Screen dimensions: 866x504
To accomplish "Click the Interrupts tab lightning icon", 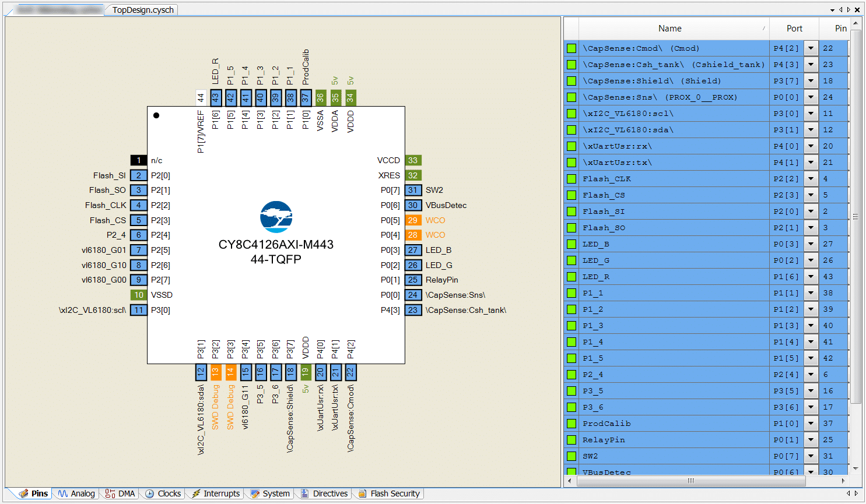I will (196, 494).
